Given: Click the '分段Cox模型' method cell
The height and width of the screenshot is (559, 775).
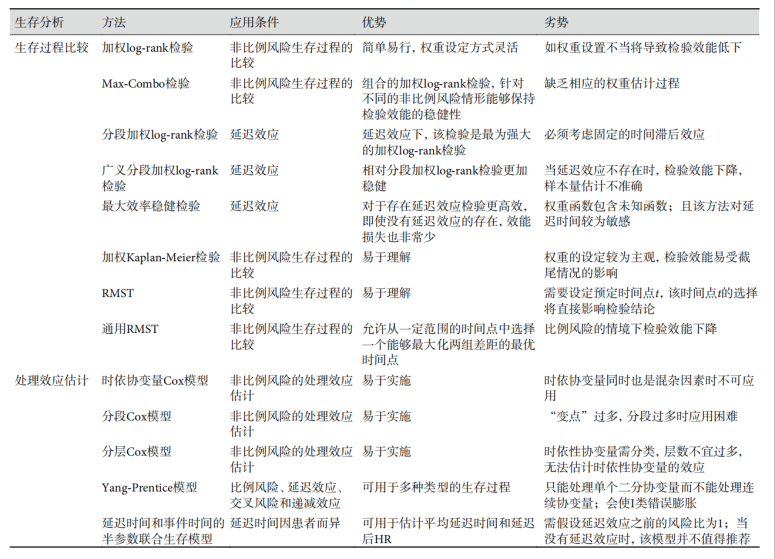Looking at the screenshot, I should click(x=136, y=416).
